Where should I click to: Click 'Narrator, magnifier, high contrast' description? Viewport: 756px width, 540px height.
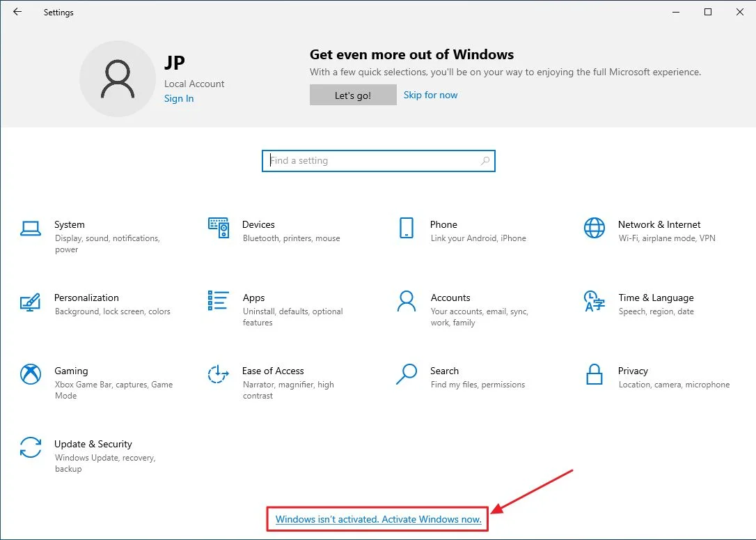click(288, 390)
